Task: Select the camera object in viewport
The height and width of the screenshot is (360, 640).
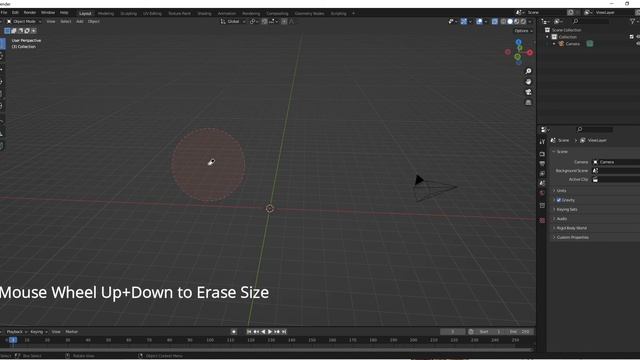Action: (x=433, y=188)
